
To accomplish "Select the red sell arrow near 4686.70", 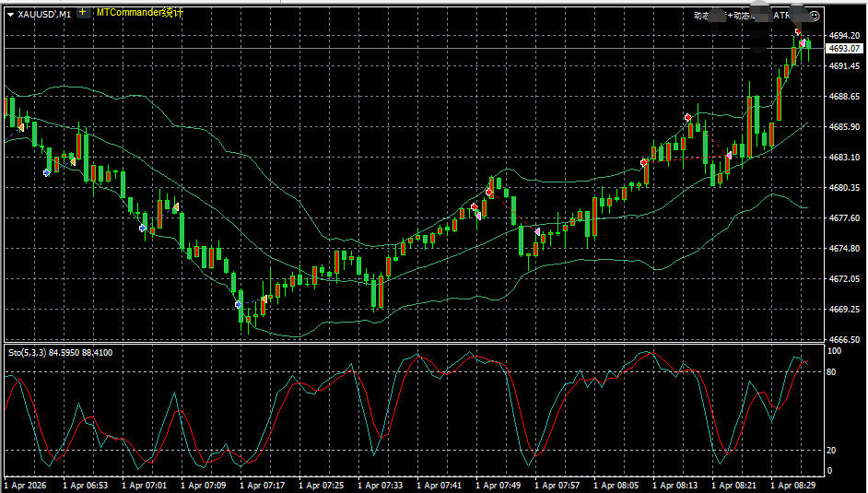I will (x=688, y=117).
